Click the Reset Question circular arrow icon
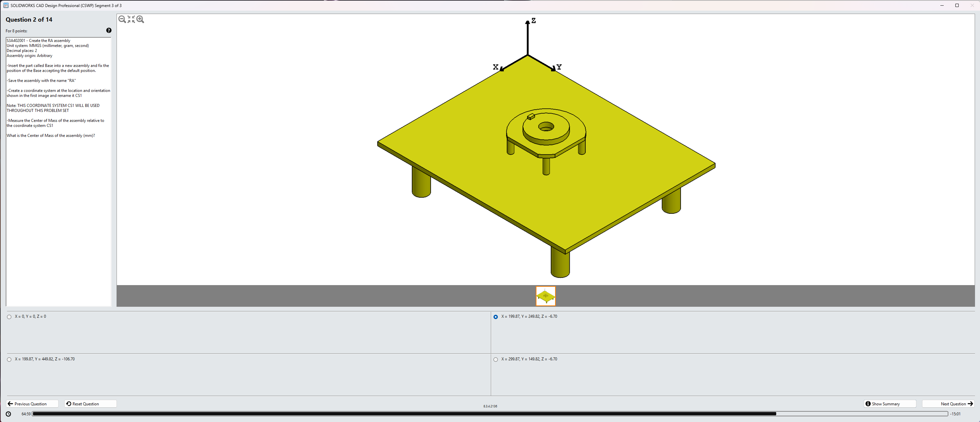The height and width of the screenshot is (422, 980). tap(69, 404)
